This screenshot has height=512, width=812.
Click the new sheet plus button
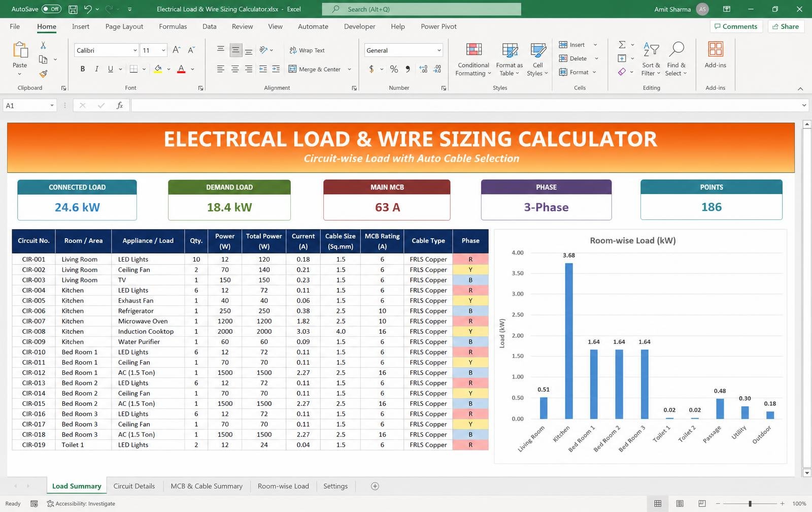point(375,486)
